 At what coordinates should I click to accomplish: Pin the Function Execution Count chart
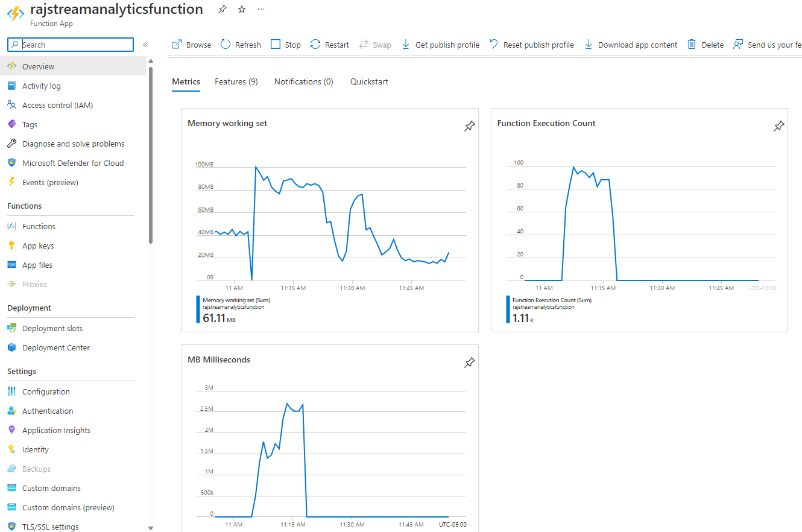tap(779, 126)
